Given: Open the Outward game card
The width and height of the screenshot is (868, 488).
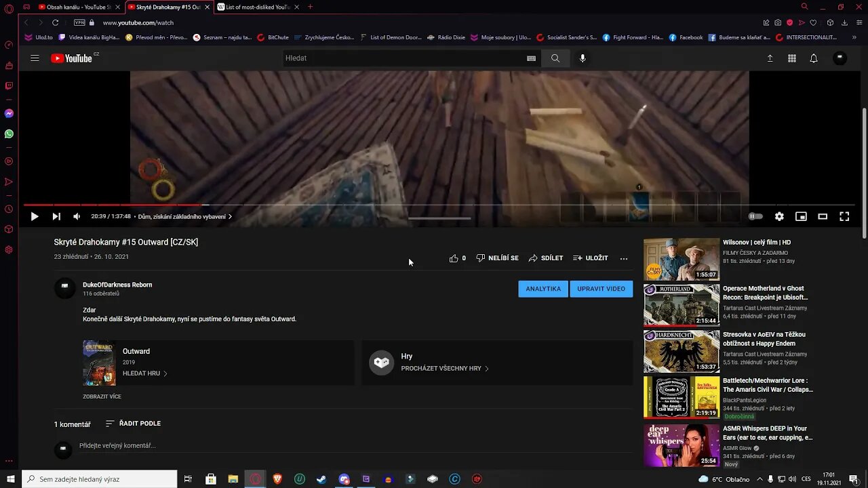Looking at the screenshot, I should (x=218, y=363).
